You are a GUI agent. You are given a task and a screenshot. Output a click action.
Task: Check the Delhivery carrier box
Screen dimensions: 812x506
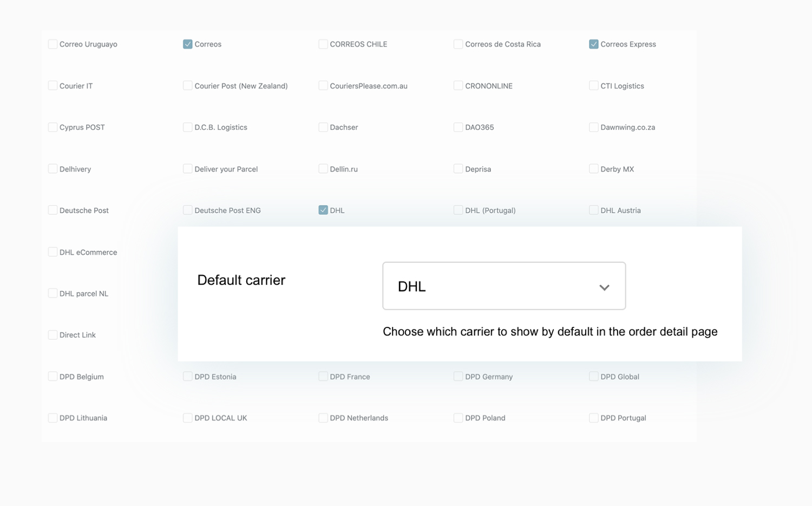(x=53, y=169)
